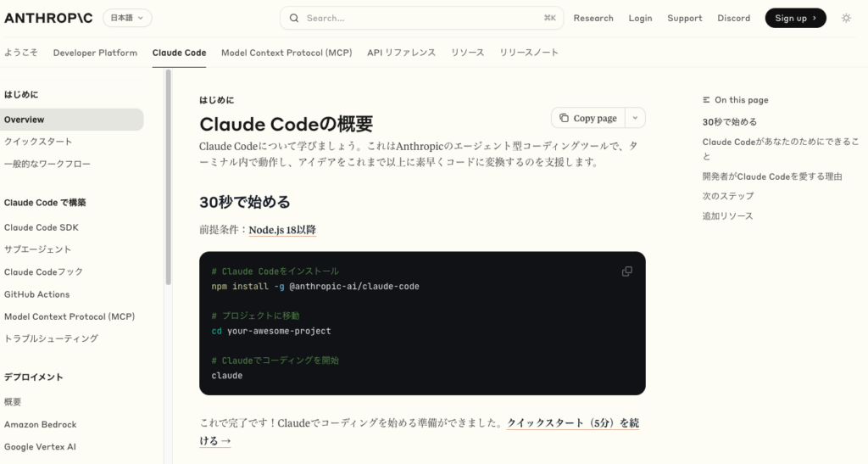
Task: Click the claude command line
Action: pos(227,376)
